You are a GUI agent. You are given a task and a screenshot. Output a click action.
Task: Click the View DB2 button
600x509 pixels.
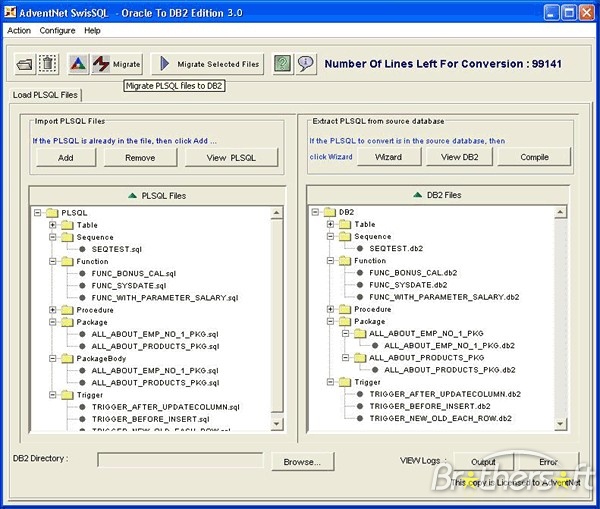pyautogui.click(x=460, y=157)
